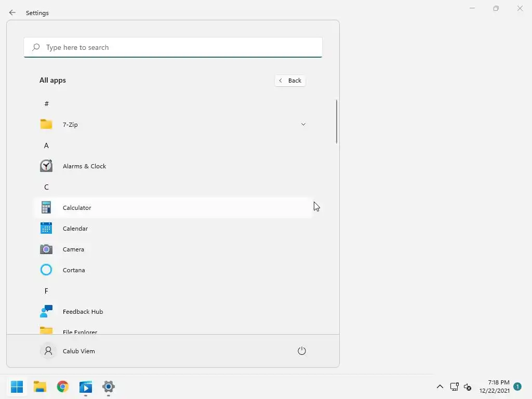Viewport: 532px width, 399px height.
Task: Restore down the Settings window
Action: 496,8
